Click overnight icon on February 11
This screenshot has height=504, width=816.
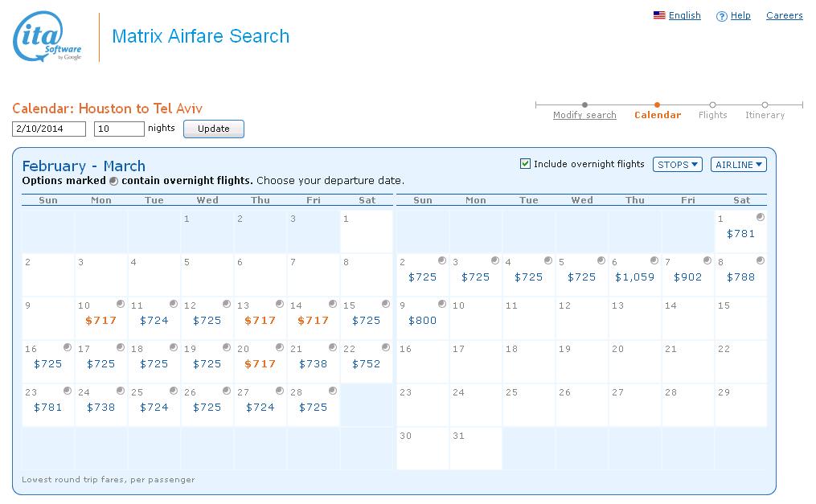pos(174,304)
